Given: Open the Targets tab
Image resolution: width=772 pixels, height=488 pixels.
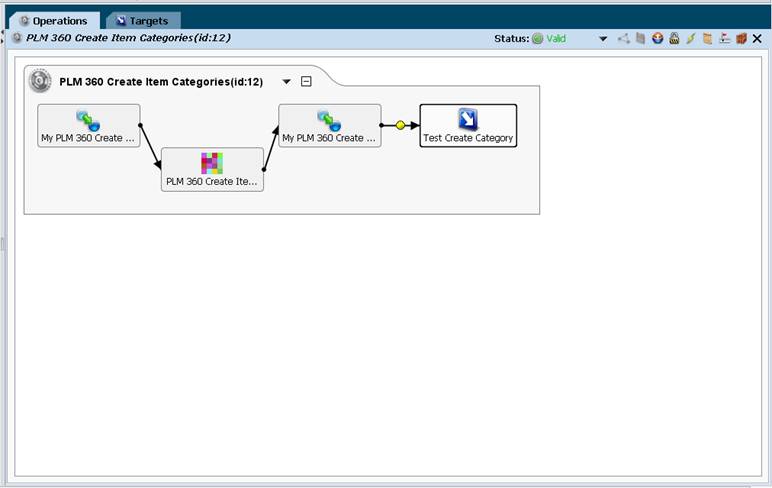Looking at the screenshot, I should coord(143,21).
